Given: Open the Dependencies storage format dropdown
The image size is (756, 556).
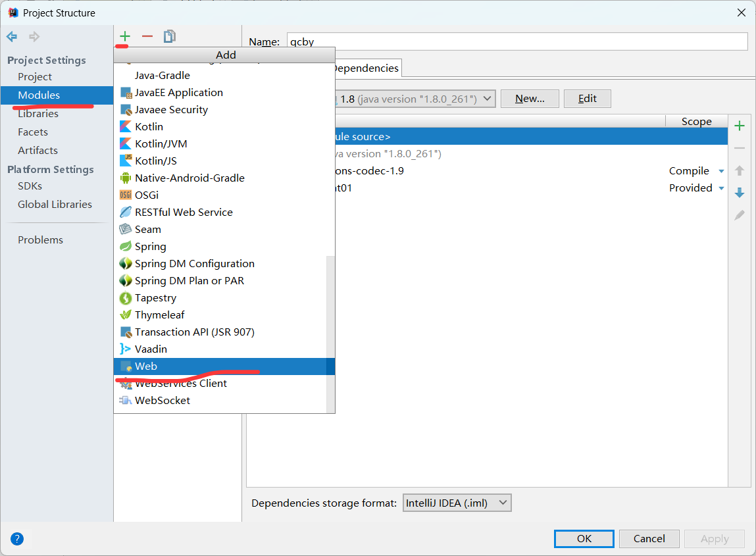Looking at the screenshot, I should [x=457, y=503].
